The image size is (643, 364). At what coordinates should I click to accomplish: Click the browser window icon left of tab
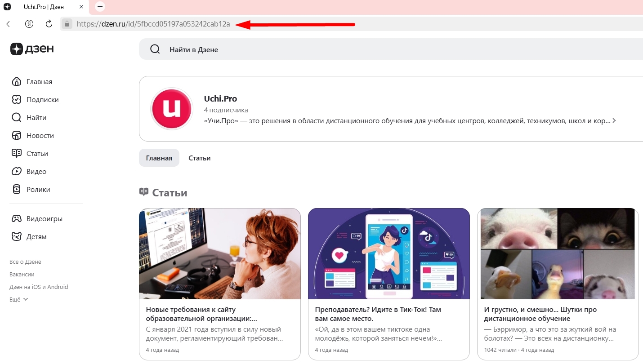pyautogui.click(x=7, y=7)
